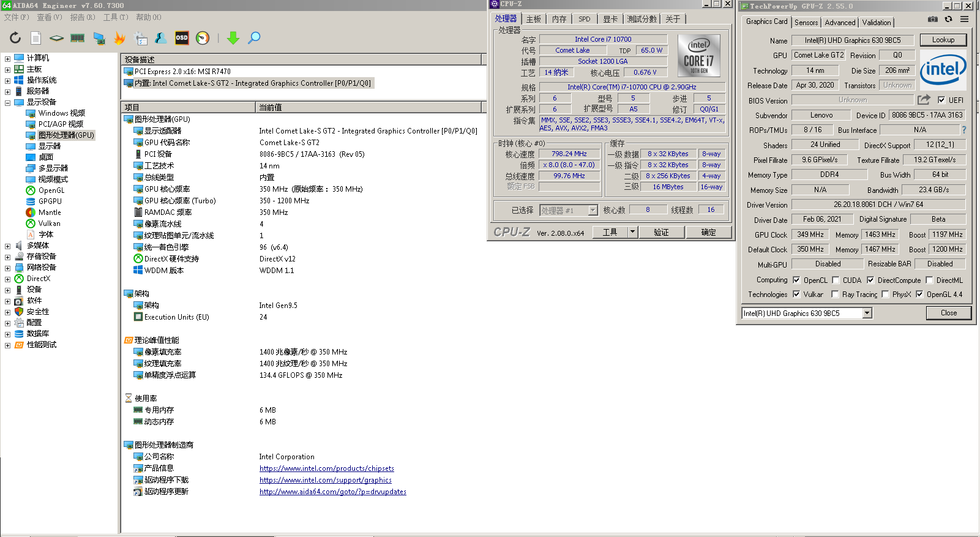This screenshot has width=980, height=537.
Task: Click the green download arrow toolbar icon
Action: (233, 38)
